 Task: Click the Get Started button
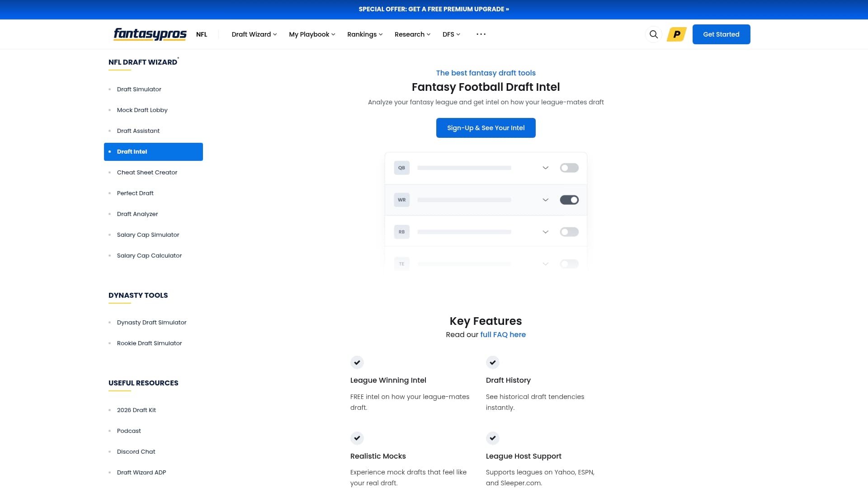721,34
